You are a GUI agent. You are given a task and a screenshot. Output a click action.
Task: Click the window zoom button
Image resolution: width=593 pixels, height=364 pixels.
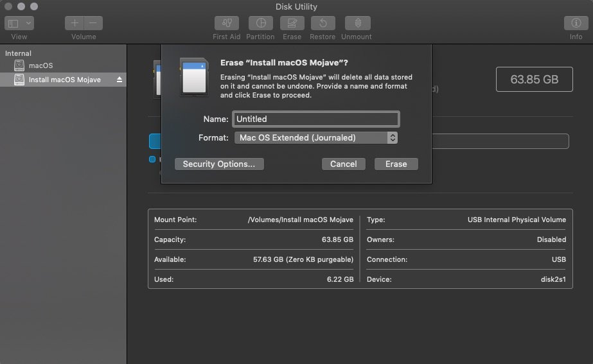34,6
